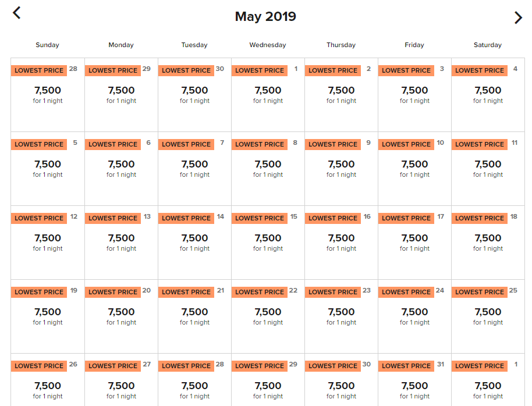532x406 pixels.
Task: Select Monday May 27 cell
Action: [x=121, y=380]
